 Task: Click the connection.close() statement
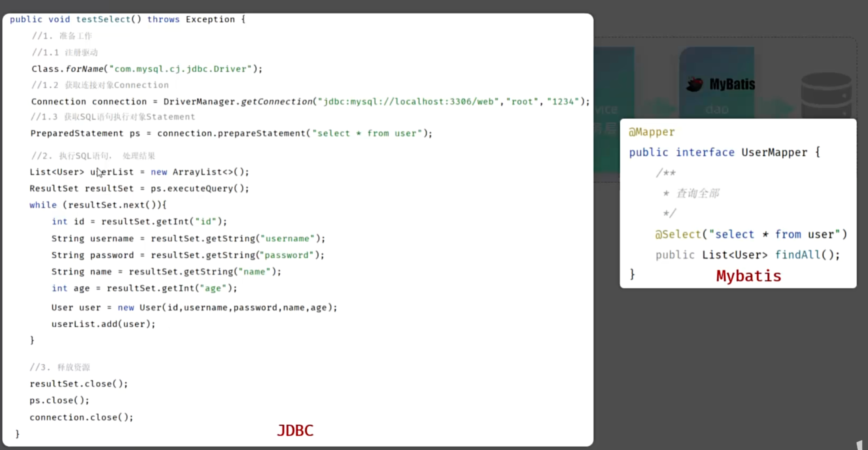(x=81, y=417)
